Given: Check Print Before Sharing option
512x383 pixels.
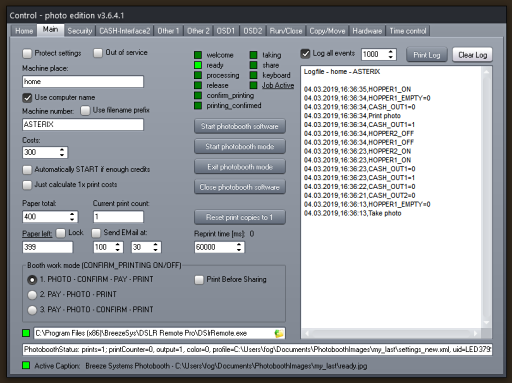Looking at the screenshot, I should tap(199, 280).
